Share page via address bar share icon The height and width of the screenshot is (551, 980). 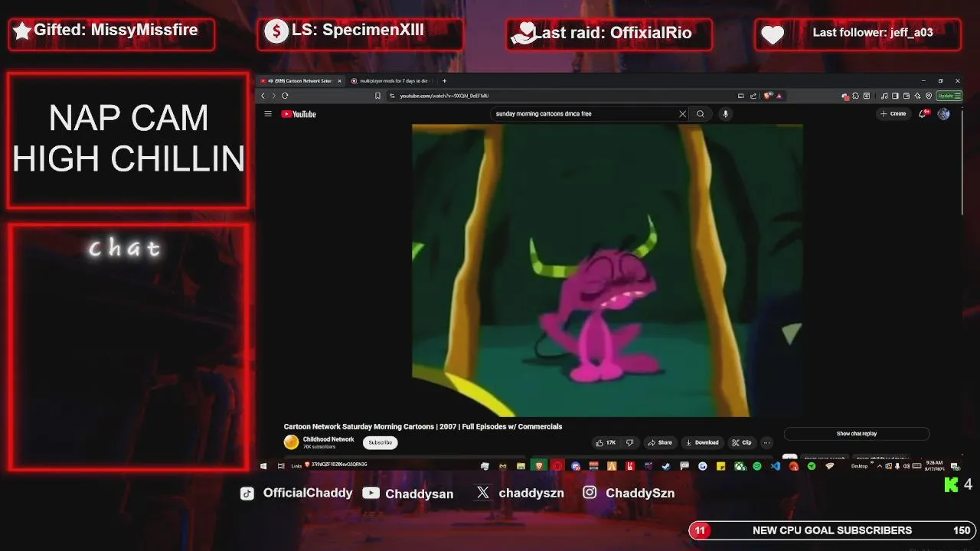coord(753,96)
